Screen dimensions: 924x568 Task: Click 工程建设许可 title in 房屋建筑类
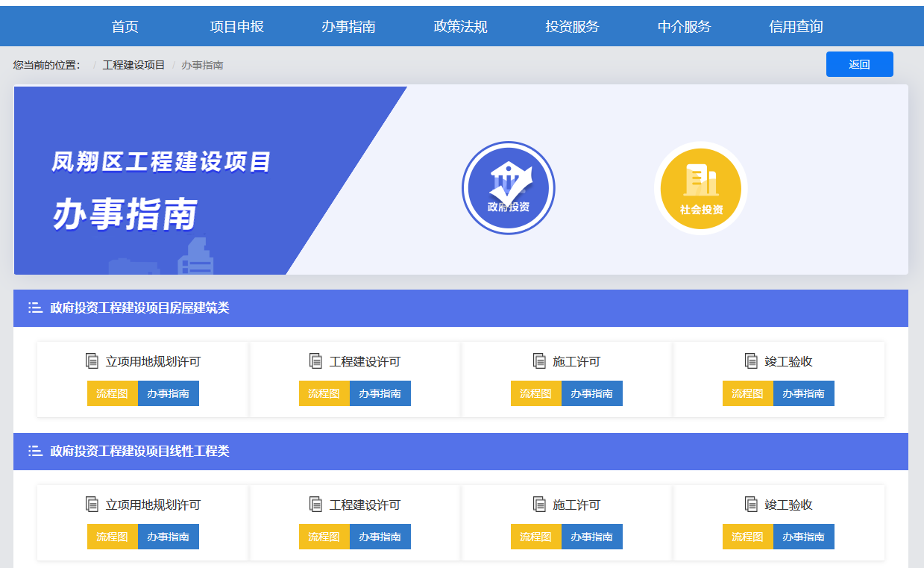365,362
